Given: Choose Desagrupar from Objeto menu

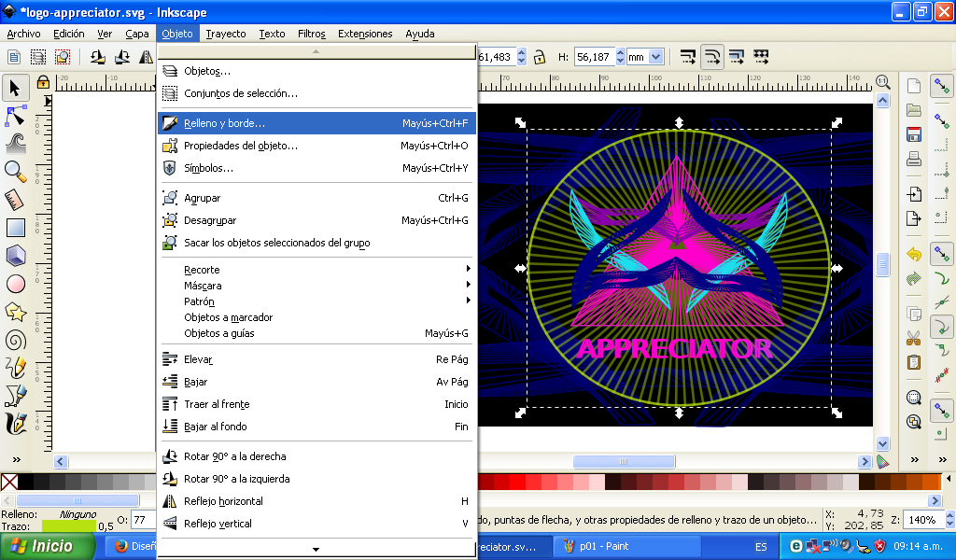Looking at the screenshot, I should point(316,220).
